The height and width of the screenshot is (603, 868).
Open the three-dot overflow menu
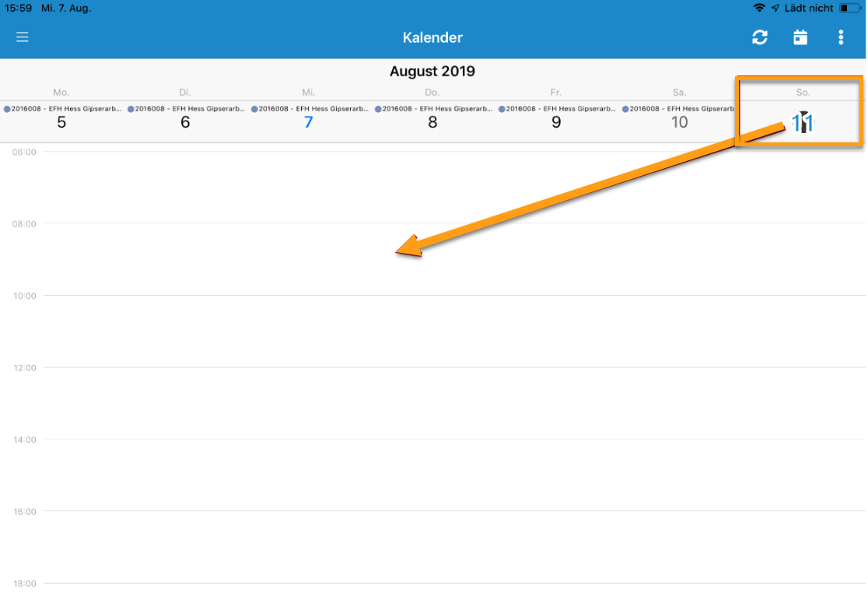click(840, 37)
